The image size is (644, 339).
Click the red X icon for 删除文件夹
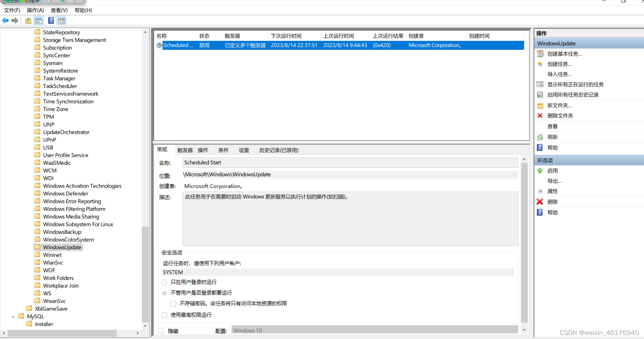point(540,116)
